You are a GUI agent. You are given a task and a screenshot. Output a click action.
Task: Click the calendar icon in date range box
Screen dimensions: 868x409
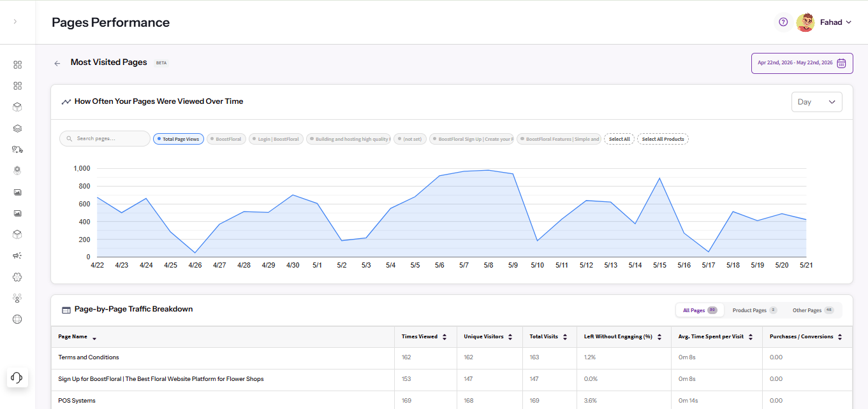tap(841, 63)
